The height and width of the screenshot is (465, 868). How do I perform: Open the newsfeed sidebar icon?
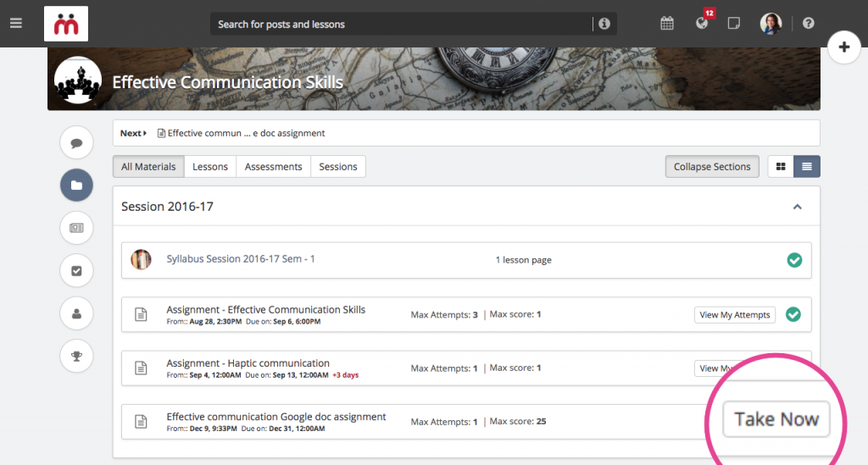76,228
